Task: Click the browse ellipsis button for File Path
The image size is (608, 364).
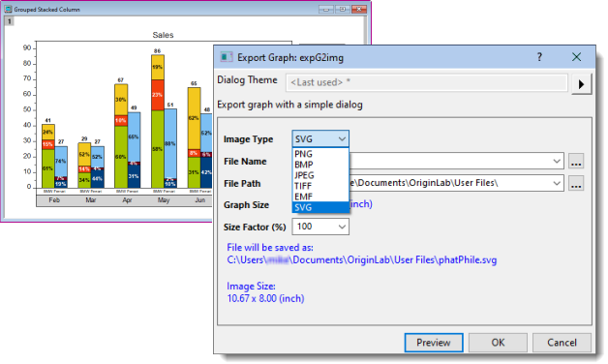Action: [576, 183]
